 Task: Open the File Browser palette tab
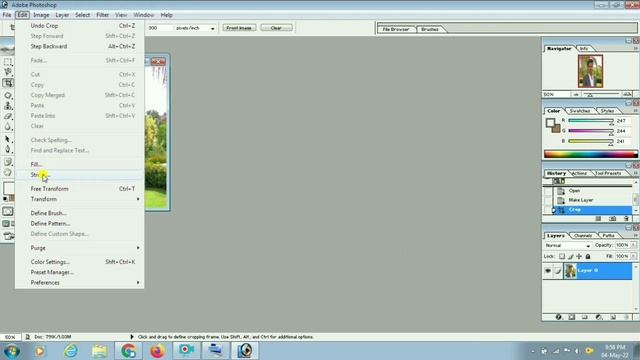coord(396,29)
